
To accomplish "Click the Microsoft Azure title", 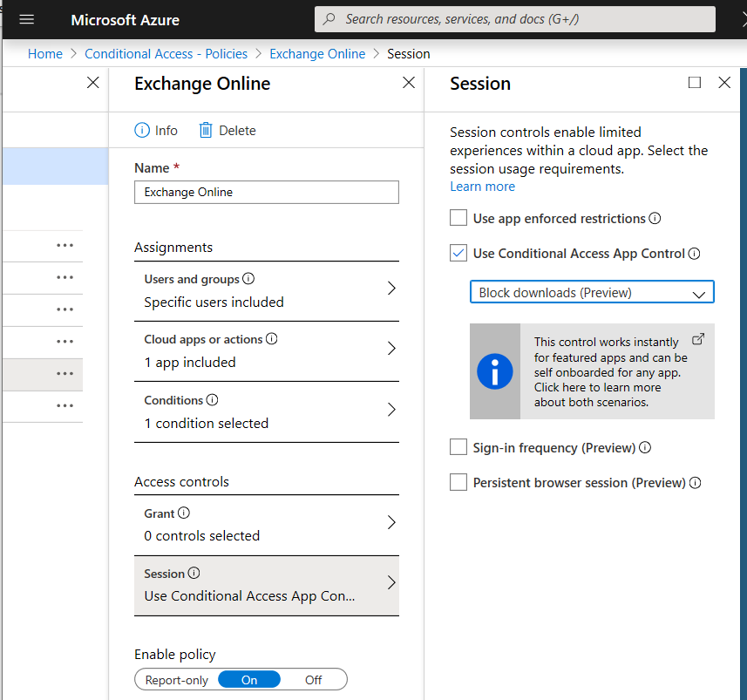I will click(x=126, y=20).
